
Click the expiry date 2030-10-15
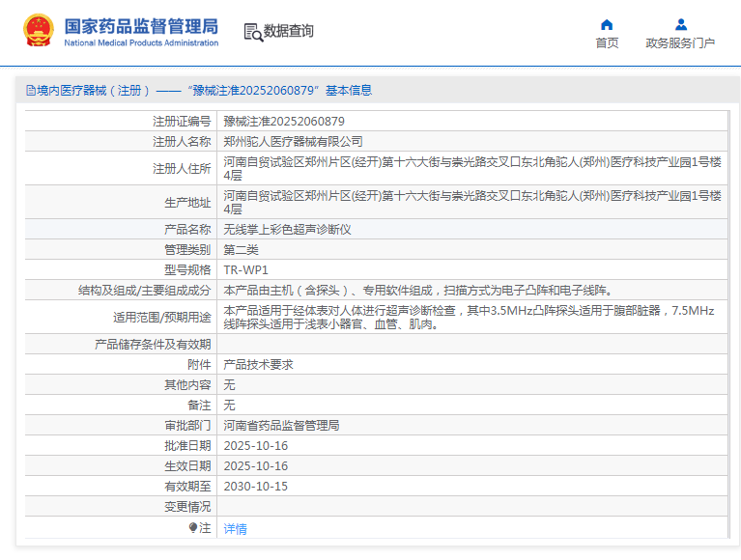pos(256,487)
